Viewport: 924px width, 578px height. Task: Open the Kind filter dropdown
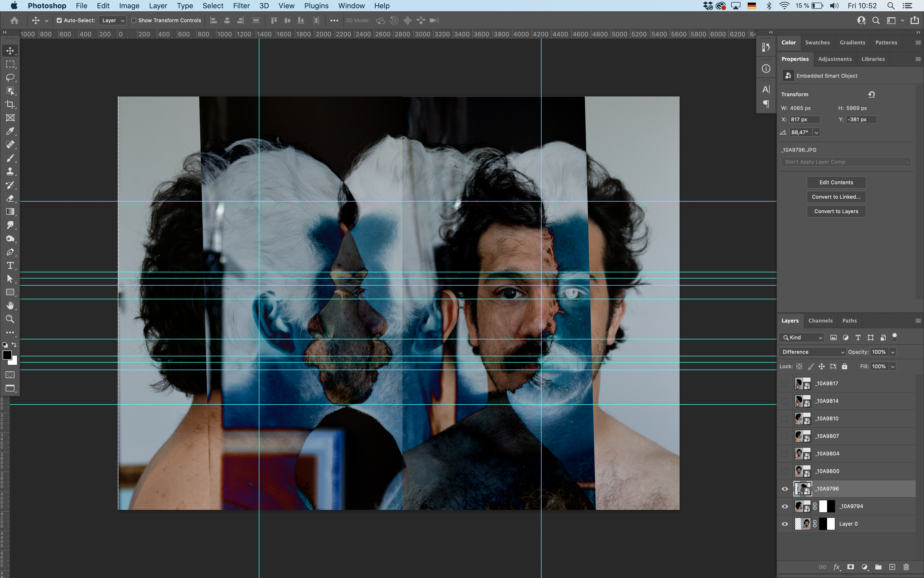(802, 337)
